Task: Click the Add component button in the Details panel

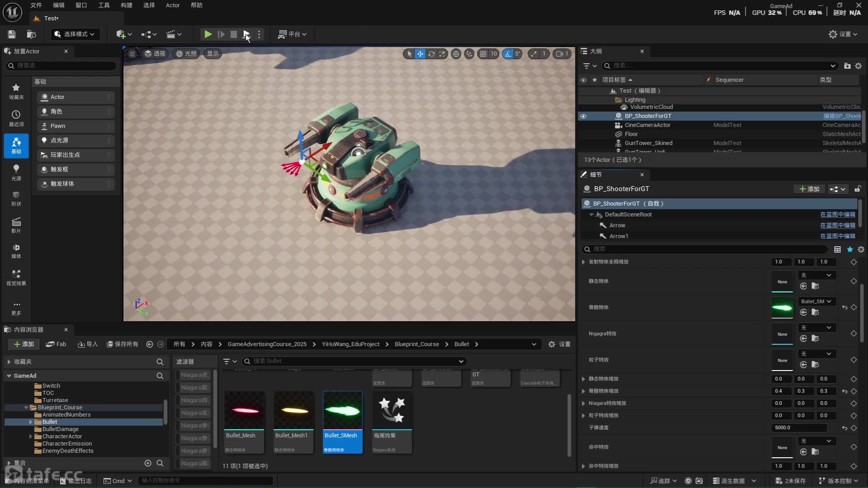Action: pos(809,189)
